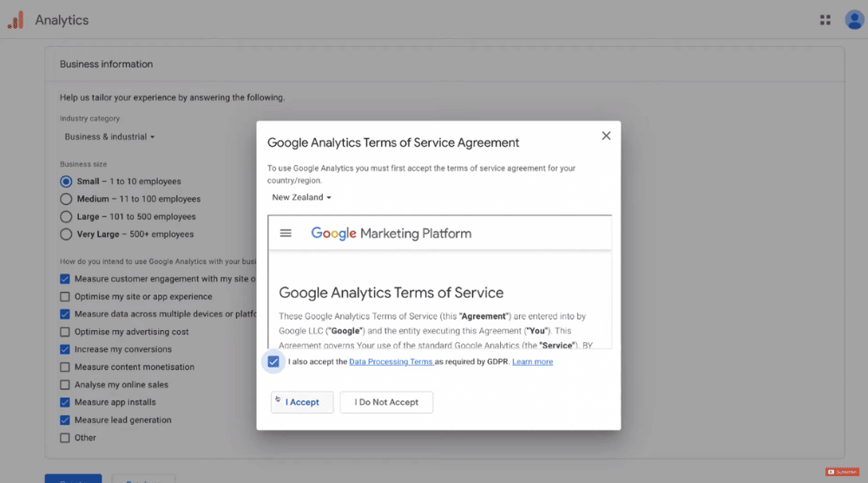Screen dimensions: 868x483
Task: Select Small 1 to 10 employees radio
Action: [66, 181]
